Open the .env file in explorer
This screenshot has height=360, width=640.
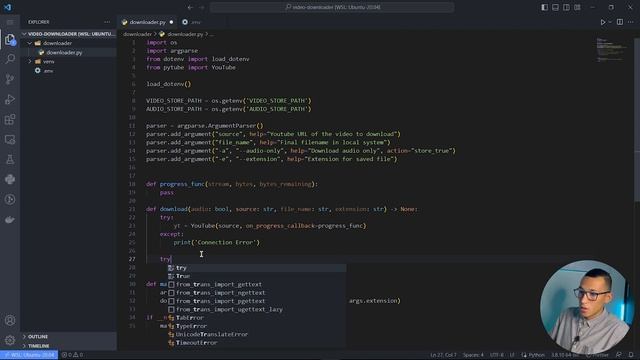[69, 71]
